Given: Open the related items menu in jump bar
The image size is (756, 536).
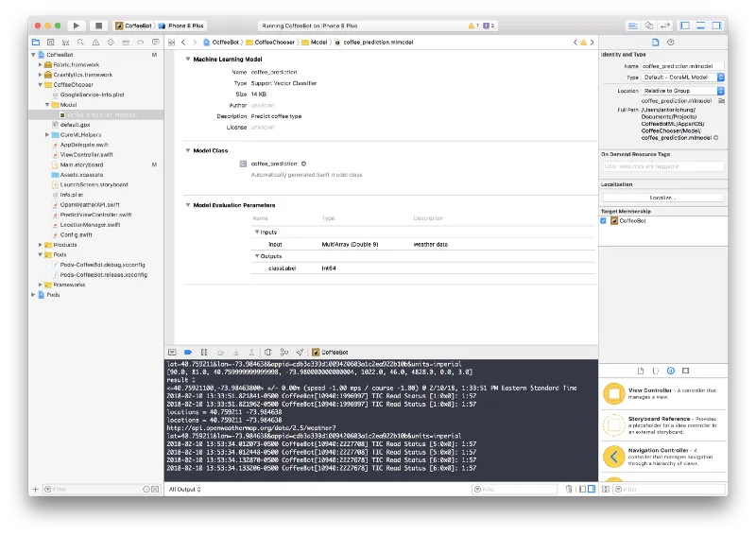Looking at the screenshot, I should [x=171, y=43].
